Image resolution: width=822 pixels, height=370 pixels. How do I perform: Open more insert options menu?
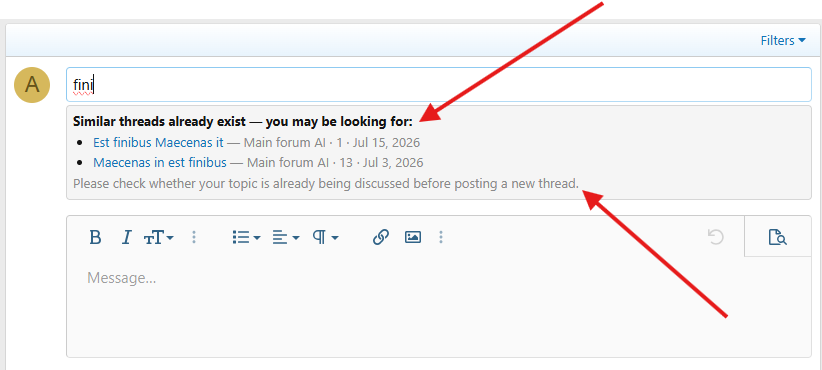point(441,237)
